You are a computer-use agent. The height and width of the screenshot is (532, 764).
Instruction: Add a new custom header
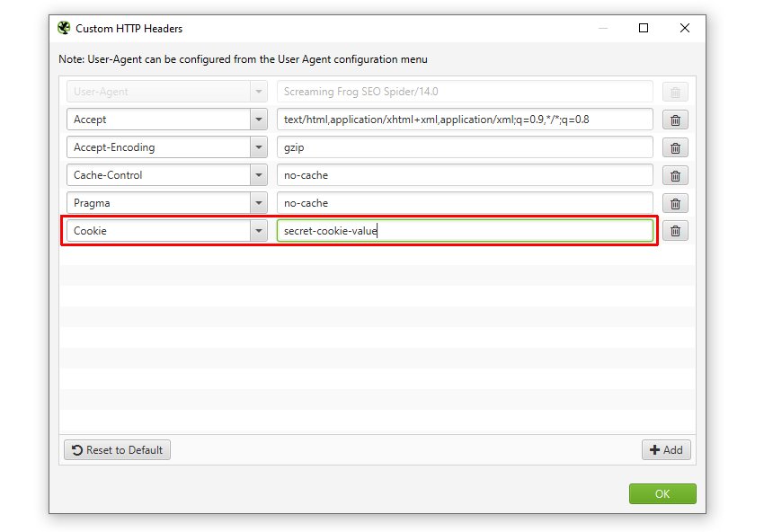tap(666, 449)
